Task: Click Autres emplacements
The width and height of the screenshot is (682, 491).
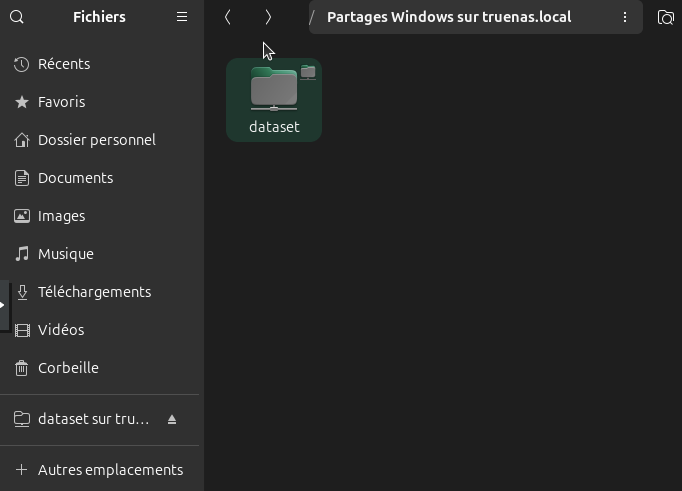Action: 110,470
